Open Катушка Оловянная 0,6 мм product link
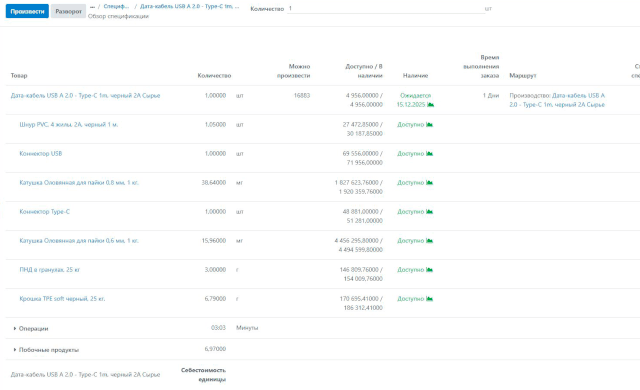Screen dimensions: 640x390 (79, 240)
